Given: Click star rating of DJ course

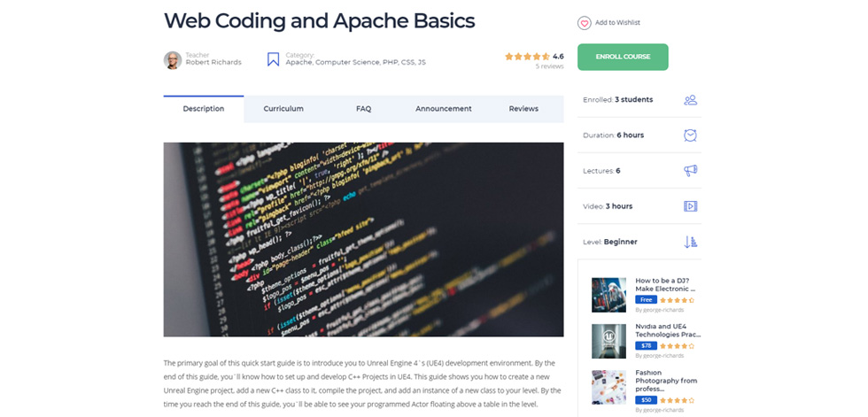Looking at the screenshot, I should click(677, 300).
